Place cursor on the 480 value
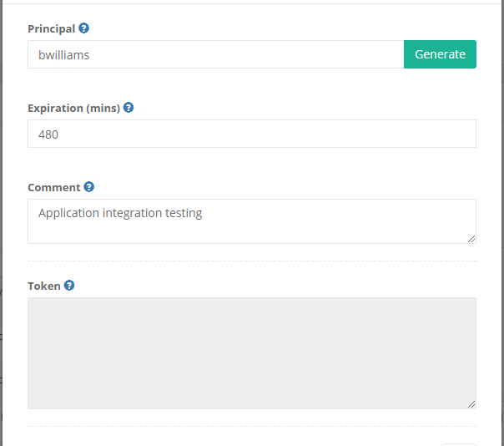The height and width of the screenshot is (446, 504). click(48, 134)
